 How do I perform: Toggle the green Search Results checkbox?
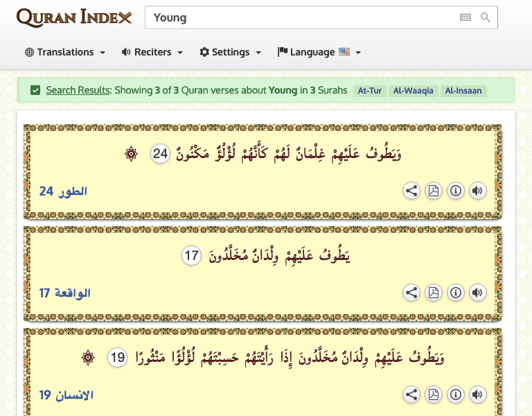click(35, 90)
